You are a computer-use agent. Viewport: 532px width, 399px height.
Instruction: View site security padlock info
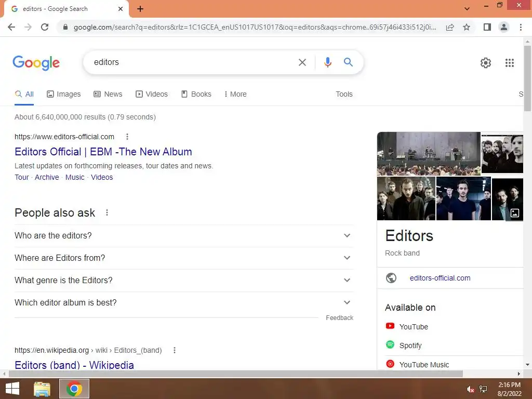click(65, 27)
